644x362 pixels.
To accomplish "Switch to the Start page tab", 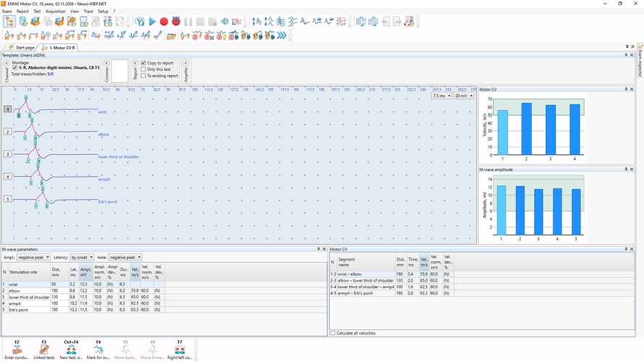I will 21,48.
